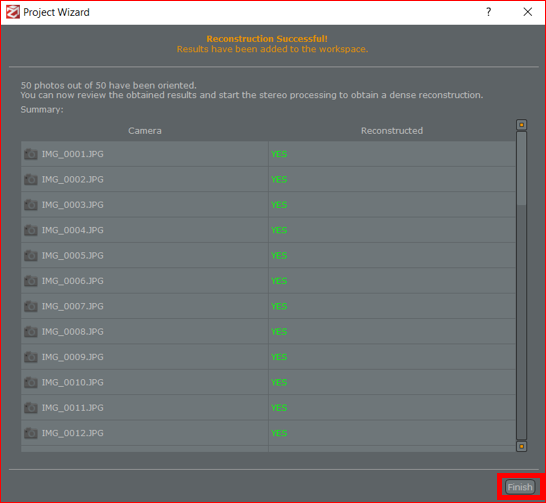The height and width of the screenshot is (503, 546).
Task: Select the IMG_0006.JPG file name
Action: coord(72,281)
